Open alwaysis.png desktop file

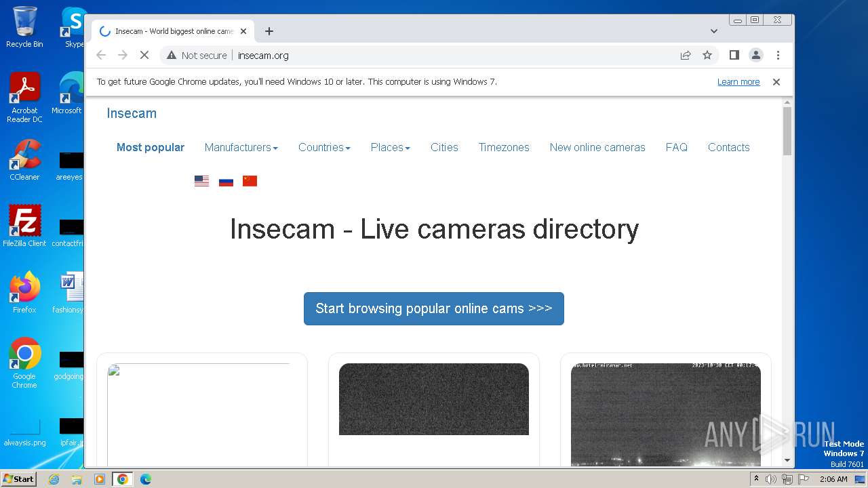point(24,432)
